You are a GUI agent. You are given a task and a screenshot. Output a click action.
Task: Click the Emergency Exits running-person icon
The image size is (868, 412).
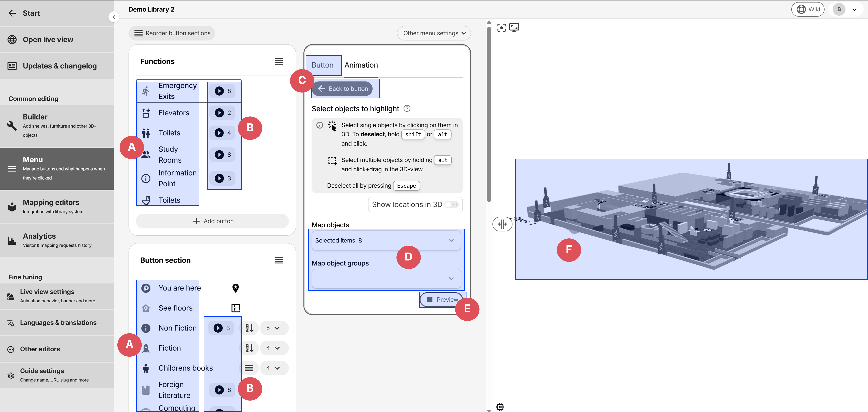pos(146,91)
